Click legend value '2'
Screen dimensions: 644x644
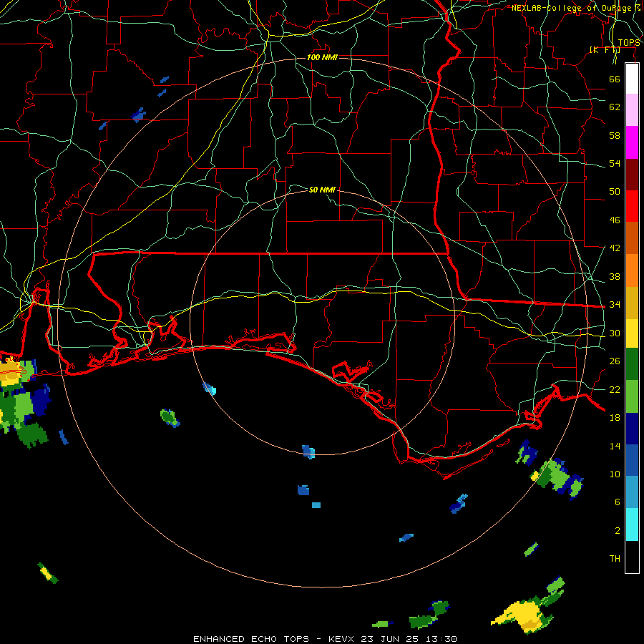[x=618, y=531]
